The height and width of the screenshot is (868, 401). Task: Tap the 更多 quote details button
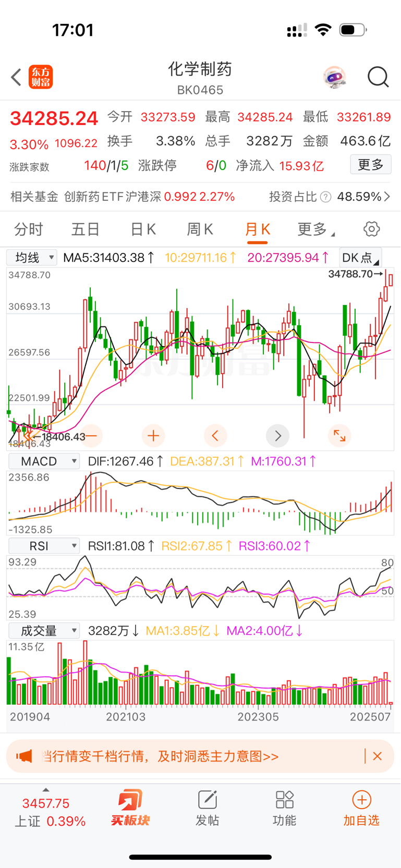(371, 165)
